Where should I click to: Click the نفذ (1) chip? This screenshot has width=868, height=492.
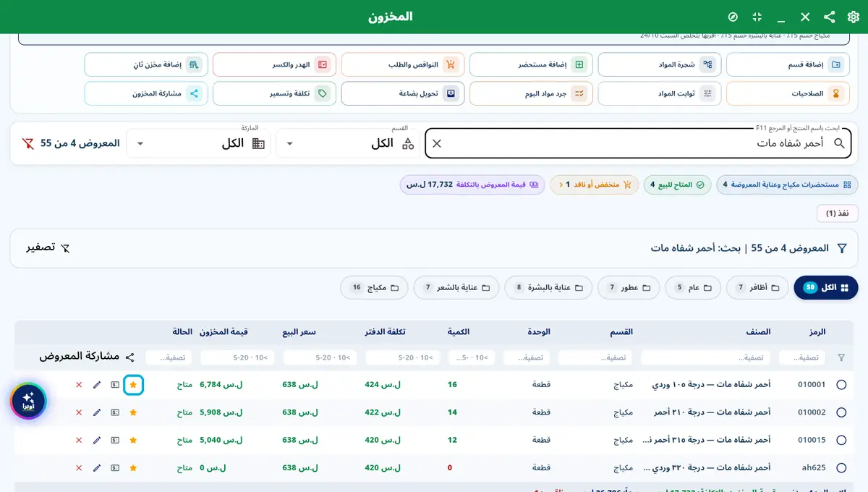[837, 213]
